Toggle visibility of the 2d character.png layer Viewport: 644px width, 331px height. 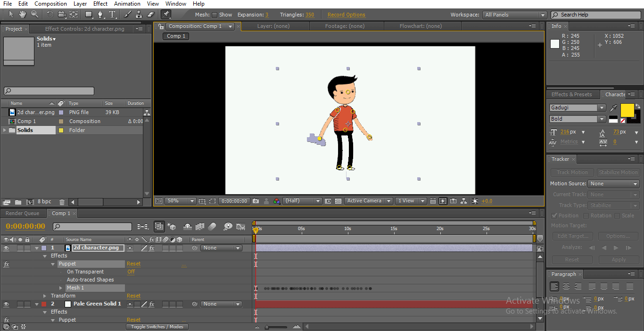pyautogui.click(x=6, y=248)
